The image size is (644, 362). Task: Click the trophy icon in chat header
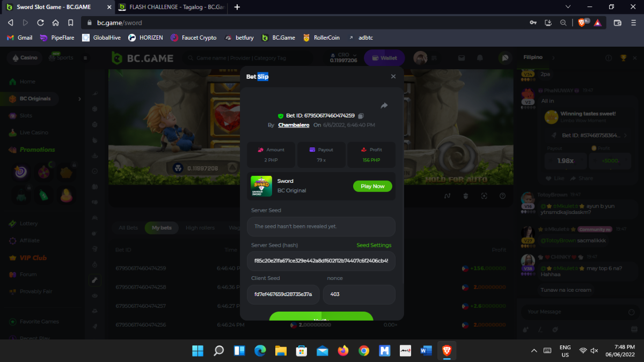(623, 58)
